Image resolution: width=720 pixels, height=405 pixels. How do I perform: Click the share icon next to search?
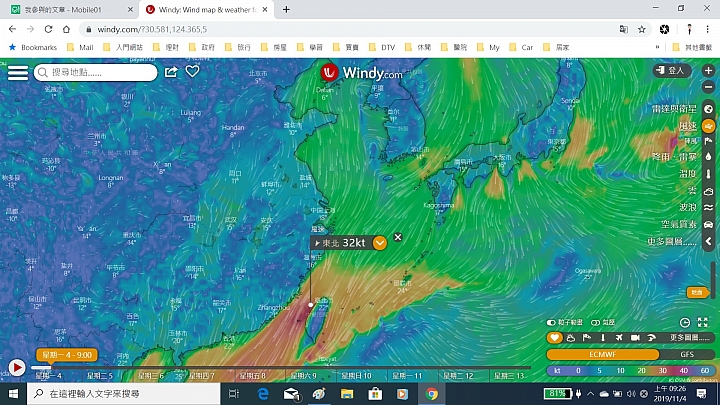pos(171,72)
